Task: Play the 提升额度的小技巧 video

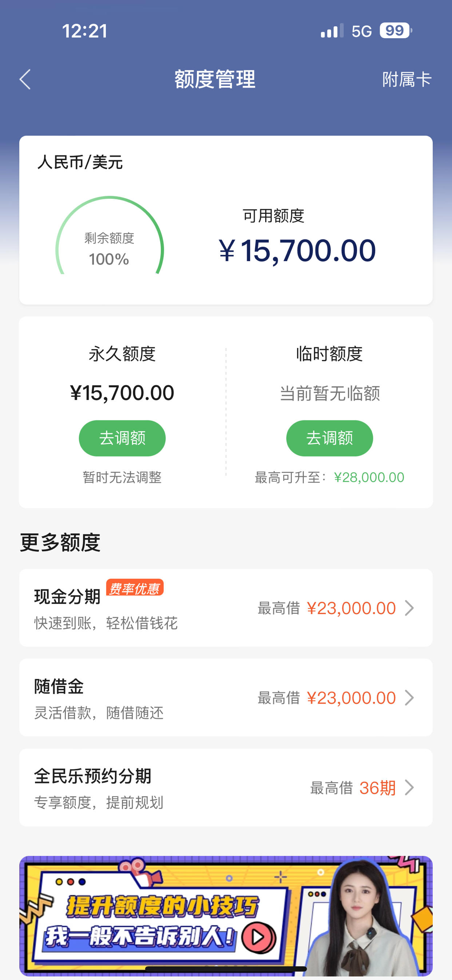Action: (x=259, y=937)
